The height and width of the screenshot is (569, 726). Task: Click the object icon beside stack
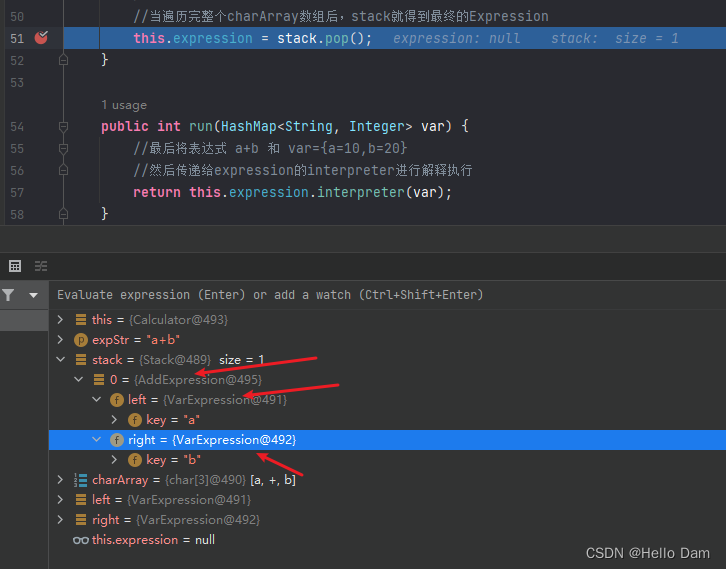coord(81,360)
